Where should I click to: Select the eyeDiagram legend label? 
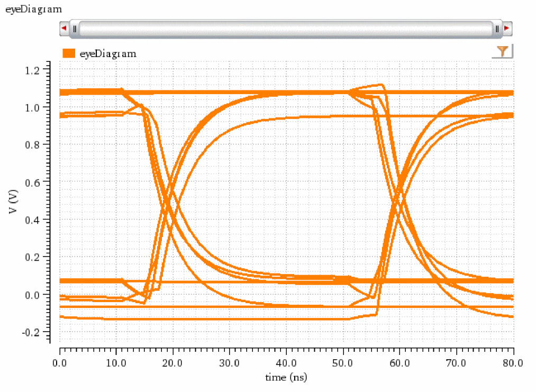coord(107,53)
